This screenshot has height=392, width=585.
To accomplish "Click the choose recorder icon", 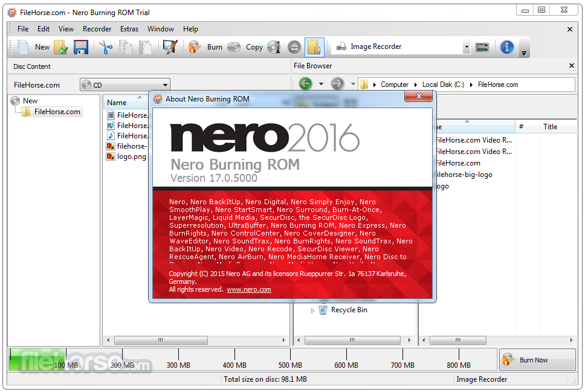I will [482, 47].
